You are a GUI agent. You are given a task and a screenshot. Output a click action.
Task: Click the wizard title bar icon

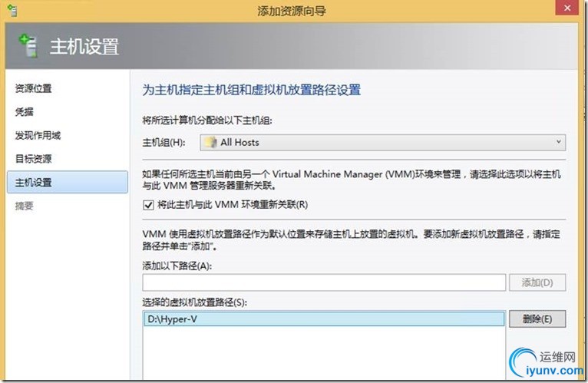12,11
